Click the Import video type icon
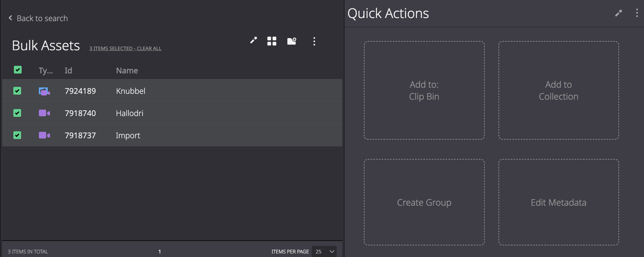This screenshot has width=644, height=257. [x=44, y=135]
